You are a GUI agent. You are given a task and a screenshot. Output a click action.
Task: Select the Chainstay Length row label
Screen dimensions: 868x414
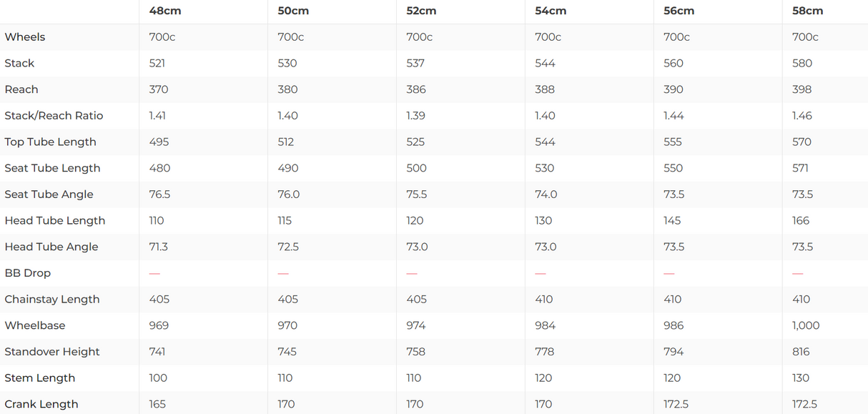(x=52, y=300)
